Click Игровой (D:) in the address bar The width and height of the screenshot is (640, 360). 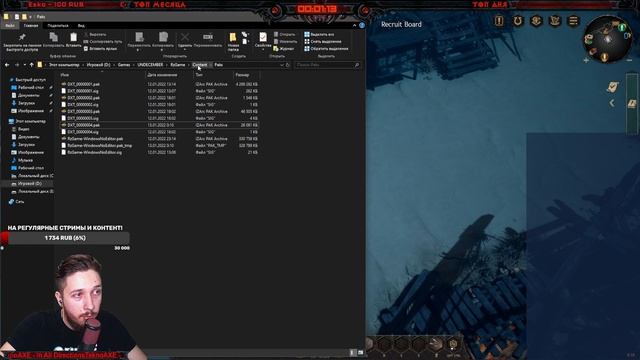click(x=98, y=65)
